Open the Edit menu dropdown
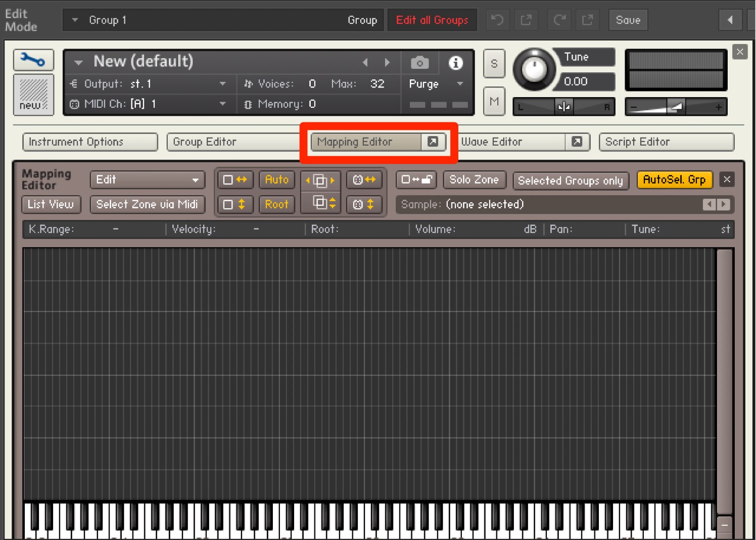 click(x=147, y=179)
